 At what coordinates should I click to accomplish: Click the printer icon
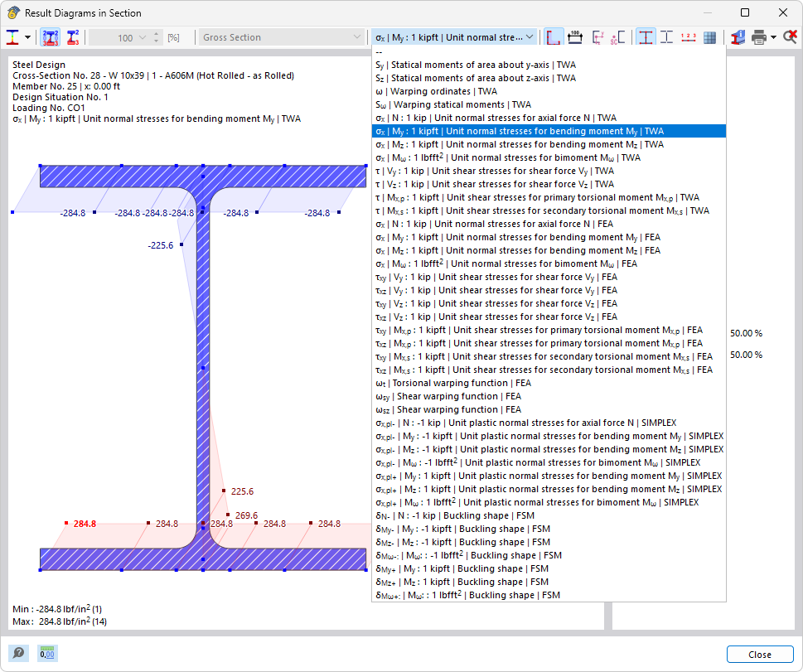click(x=759, y=37)
